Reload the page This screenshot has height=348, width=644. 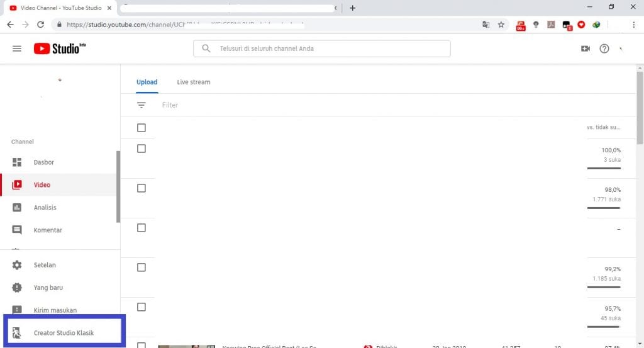point(40,25)
